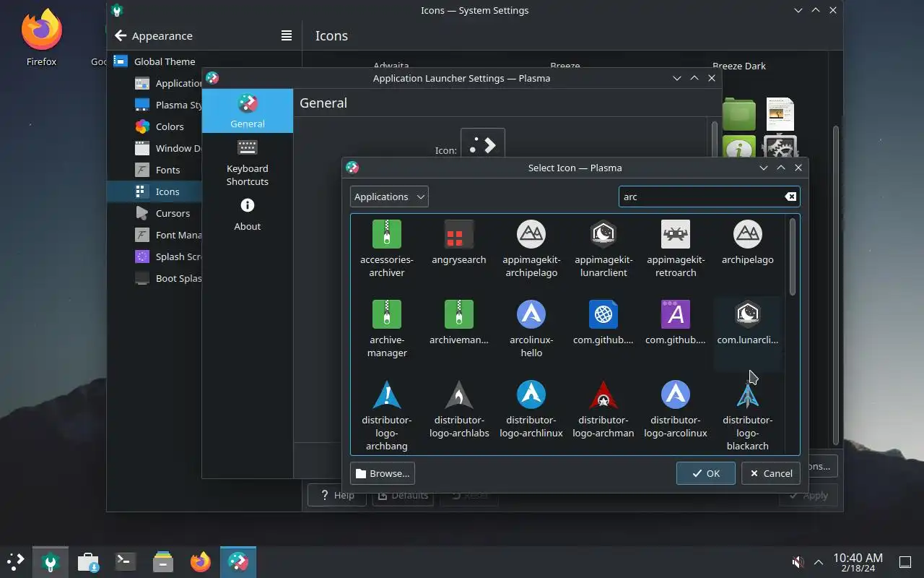Choose the archipelago icon

(748, 243)
